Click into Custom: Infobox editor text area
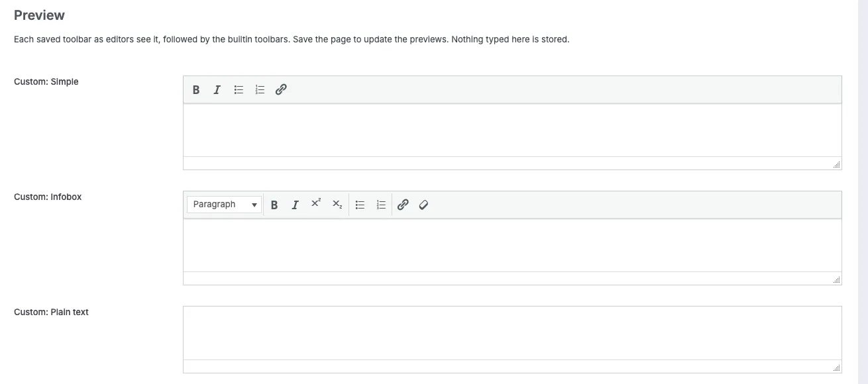 tap(512, 246)
